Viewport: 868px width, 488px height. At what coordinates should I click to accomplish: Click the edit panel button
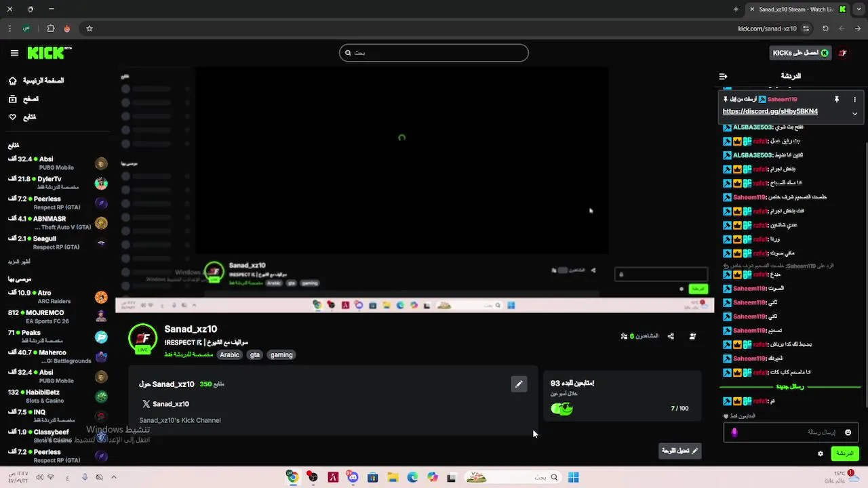click(680, 451)
